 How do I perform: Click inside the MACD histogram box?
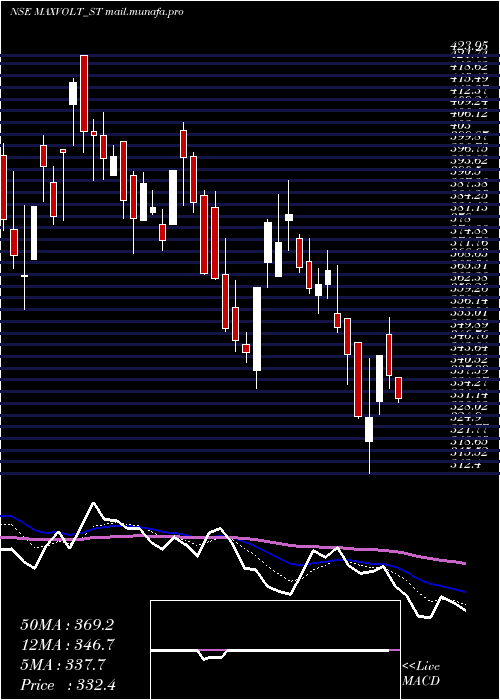point(275,650)
